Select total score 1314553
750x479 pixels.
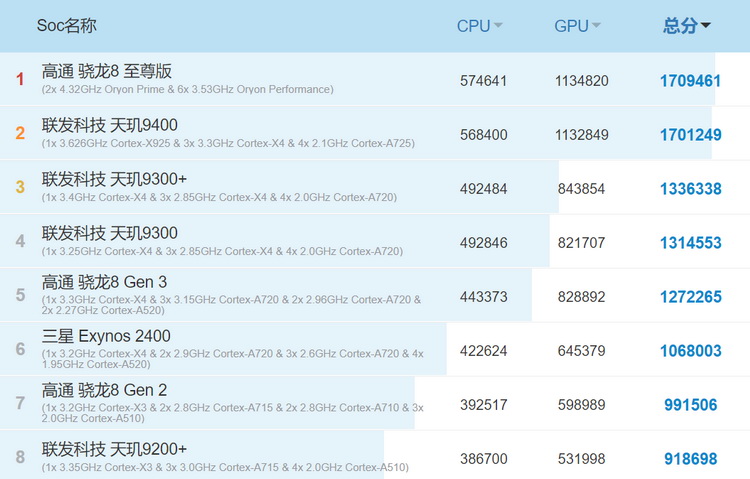click(691, 243)
